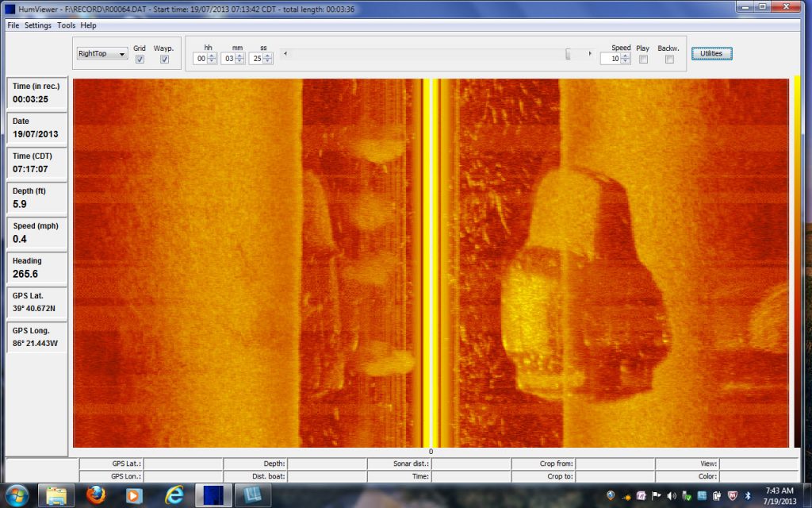Viewport: 812px width, 508px height.
Task: Click the mm minutes stepper arrows
Action: click(239, 59)
